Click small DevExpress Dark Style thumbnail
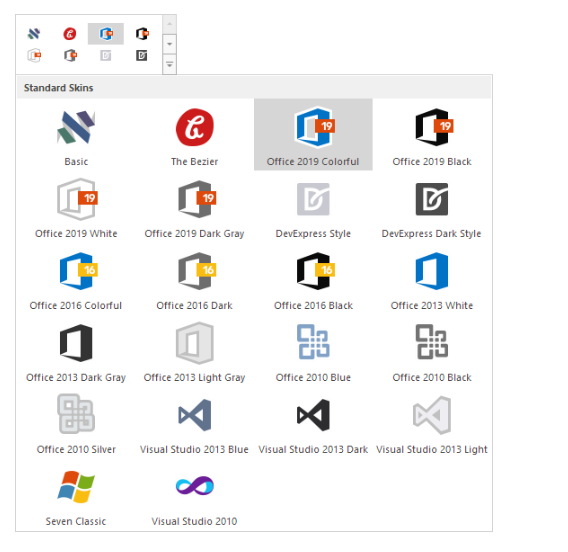Screen dimensions: 568x552 coord(142,55)
